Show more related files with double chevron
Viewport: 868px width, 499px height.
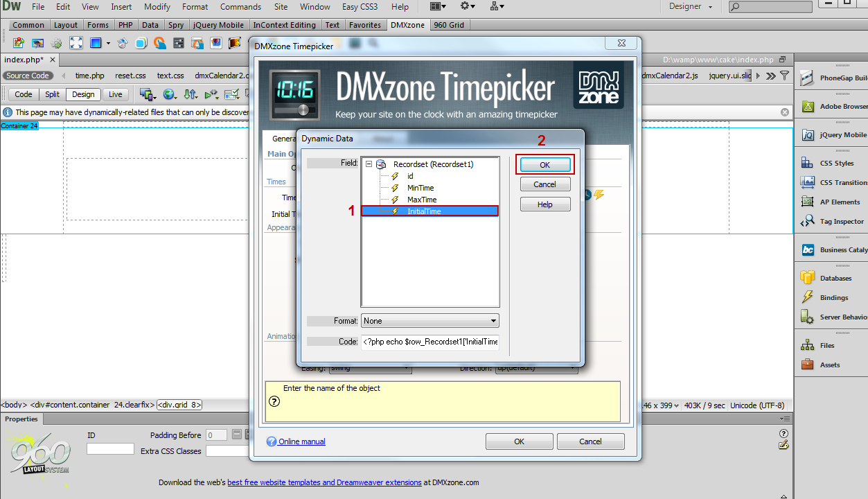(x=771, y=76)
